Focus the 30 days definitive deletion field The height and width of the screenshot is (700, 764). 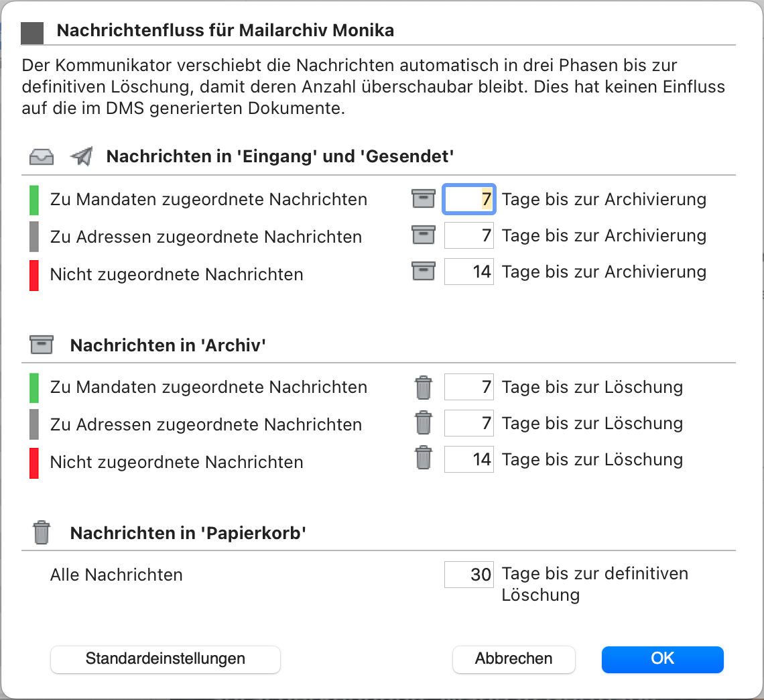(468, 575)
